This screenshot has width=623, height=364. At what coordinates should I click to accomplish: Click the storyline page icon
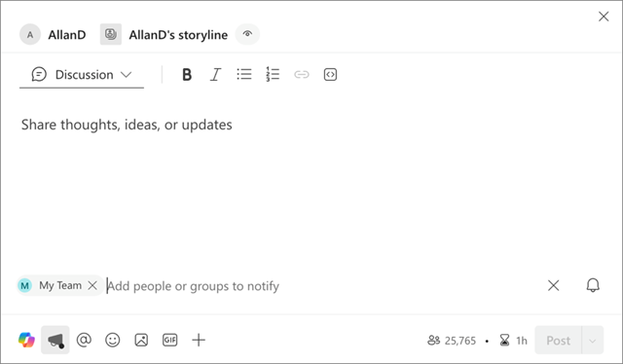point(111,34)
